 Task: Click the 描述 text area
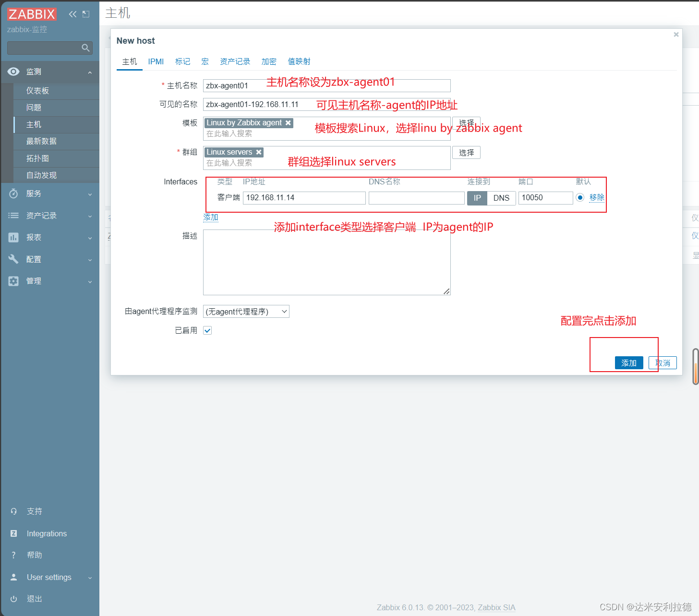327,262
